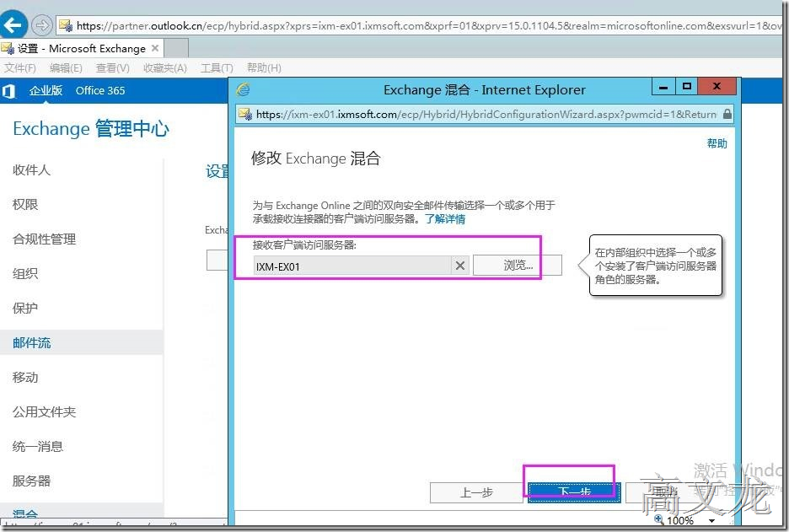Click the browser forward arrow button
Viewport: 789px width, 532px height.
42,24
